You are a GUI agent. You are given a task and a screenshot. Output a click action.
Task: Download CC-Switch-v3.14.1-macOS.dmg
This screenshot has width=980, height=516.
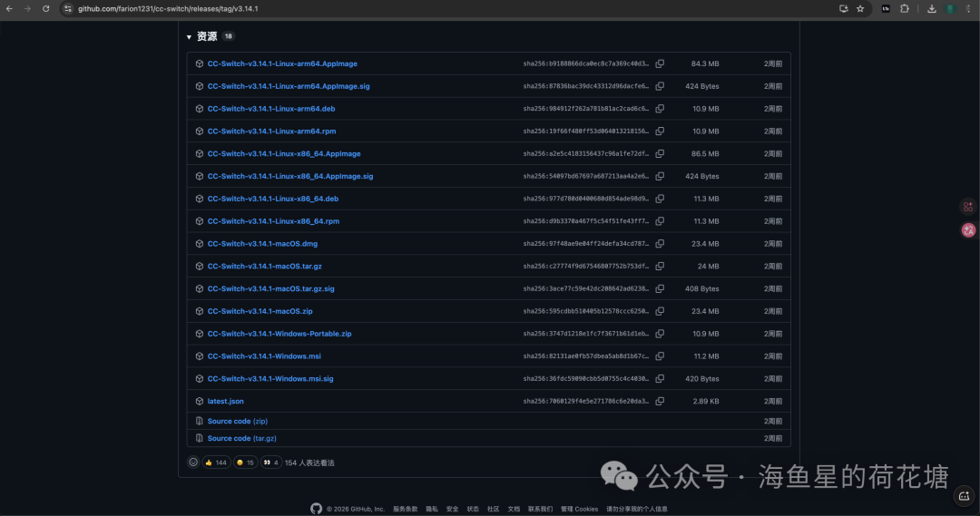(x=262, y=244)
